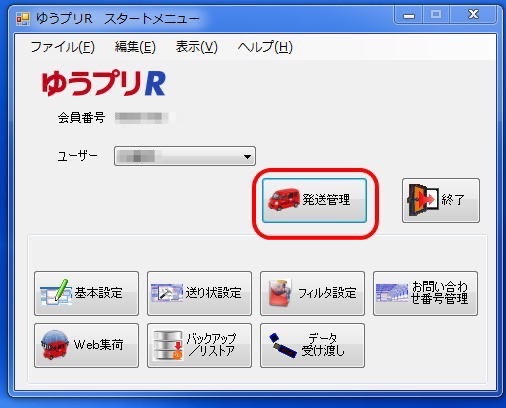This screenshot has height=408, width=506.
Task: Click the invoice label icon on 送り状設定
Action: click(167, 293)
